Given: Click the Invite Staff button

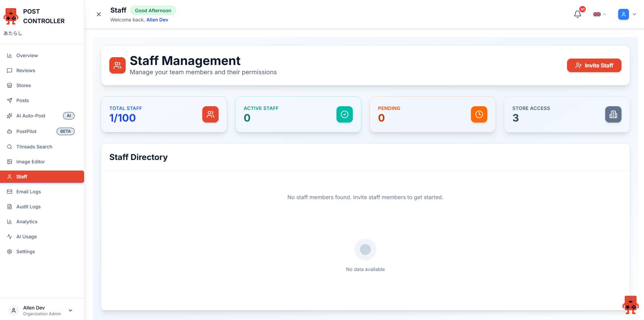Looking at the screenshot, I should coord(594,65).
